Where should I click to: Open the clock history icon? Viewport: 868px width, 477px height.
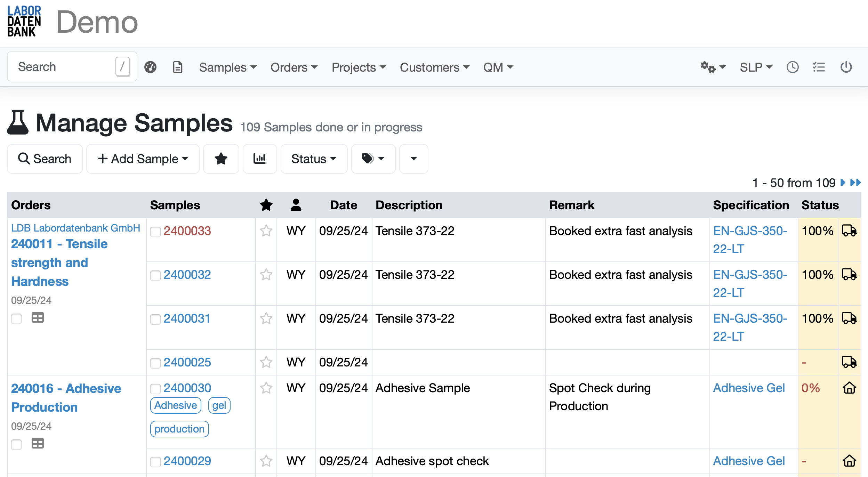(x=793, y=67)
